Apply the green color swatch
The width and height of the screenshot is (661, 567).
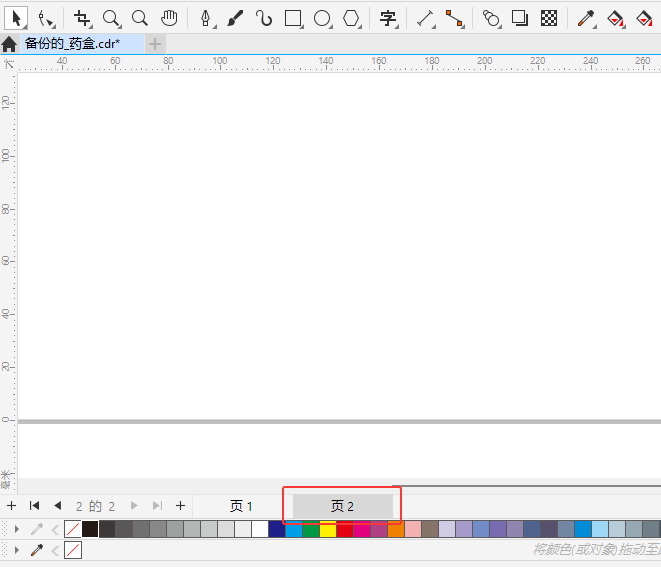(x=311, y=529)
